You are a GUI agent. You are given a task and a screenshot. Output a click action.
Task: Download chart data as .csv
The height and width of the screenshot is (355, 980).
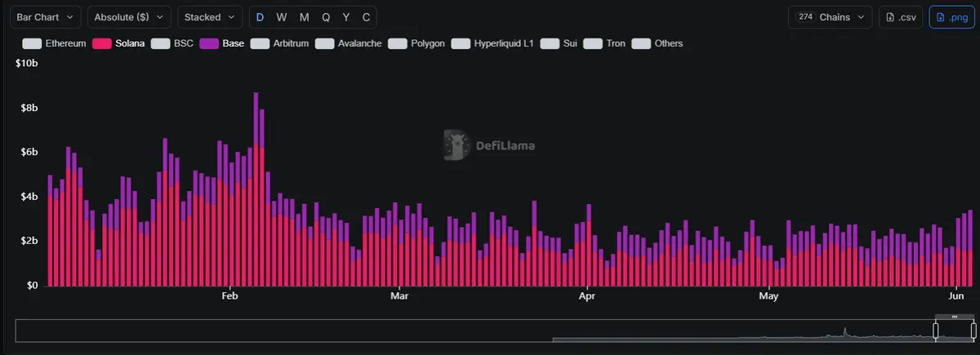(x=901, y=17)
